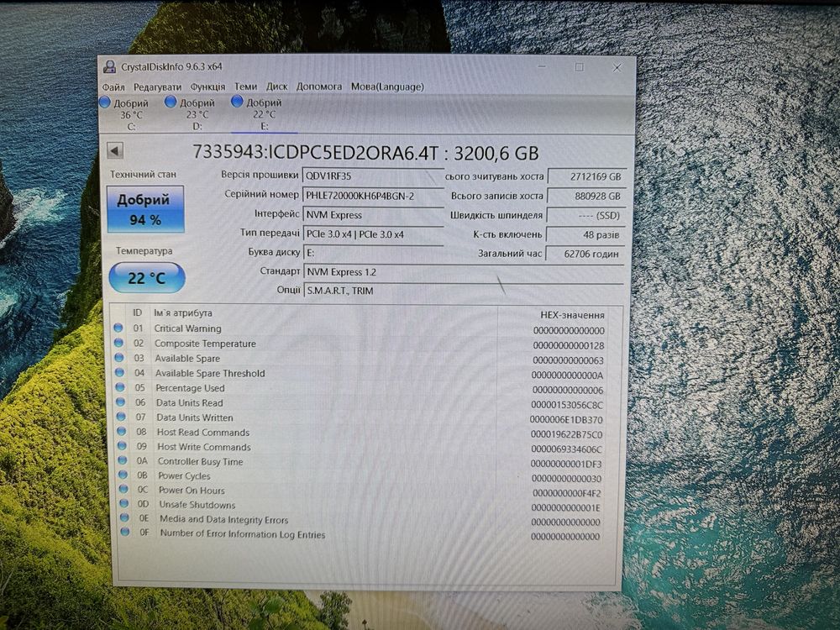Close the CrystalDiskInfo window
This screenshot has height=630, width=840.
(617, 67)
